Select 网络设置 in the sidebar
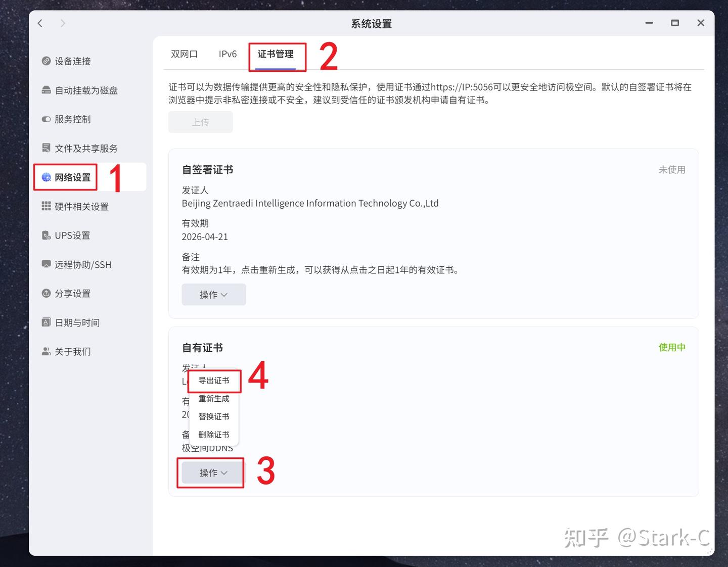Viewport: 728px width, 567px height. pos(72,177)
